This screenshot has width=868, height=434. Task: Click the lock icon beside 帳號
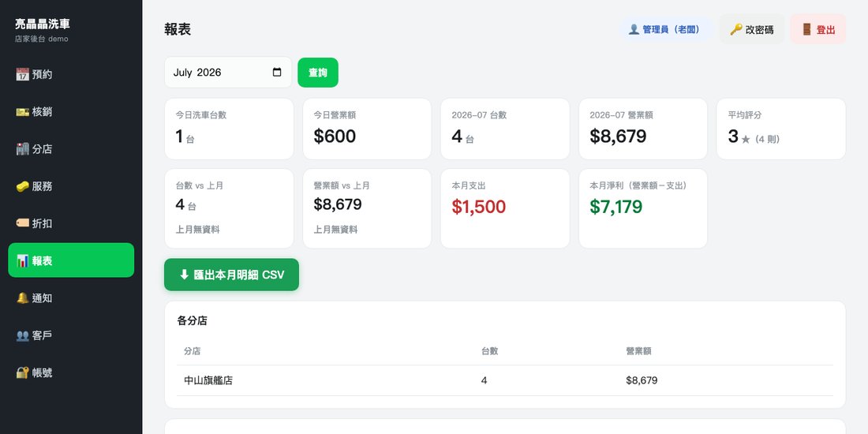click(22, 372)
